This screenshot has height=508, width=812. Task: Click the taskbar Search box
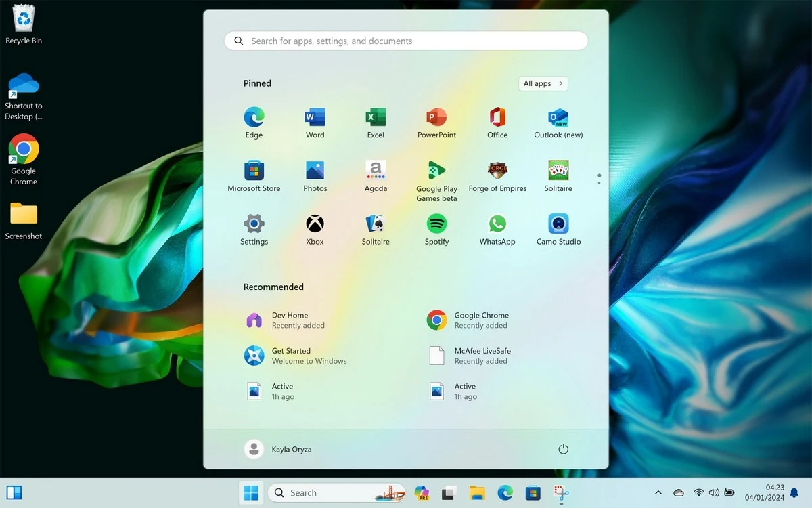(x=337, y=492)
